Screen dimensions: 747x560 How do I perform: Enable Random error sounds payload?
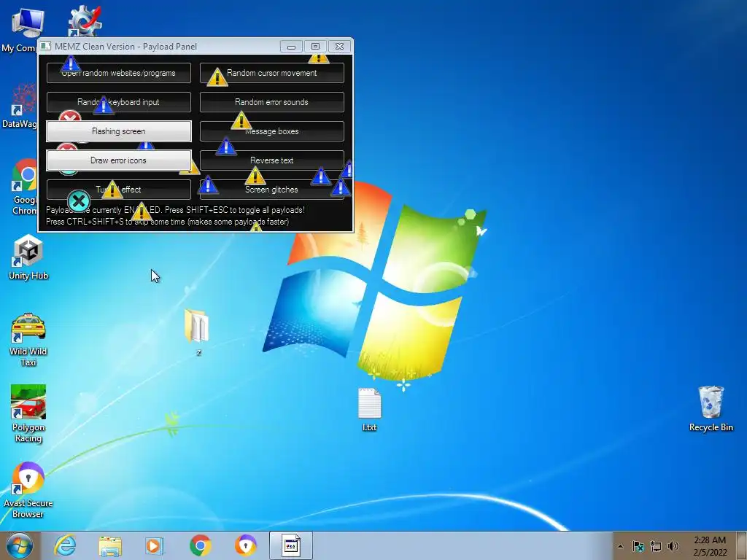(x=271, y=102)
